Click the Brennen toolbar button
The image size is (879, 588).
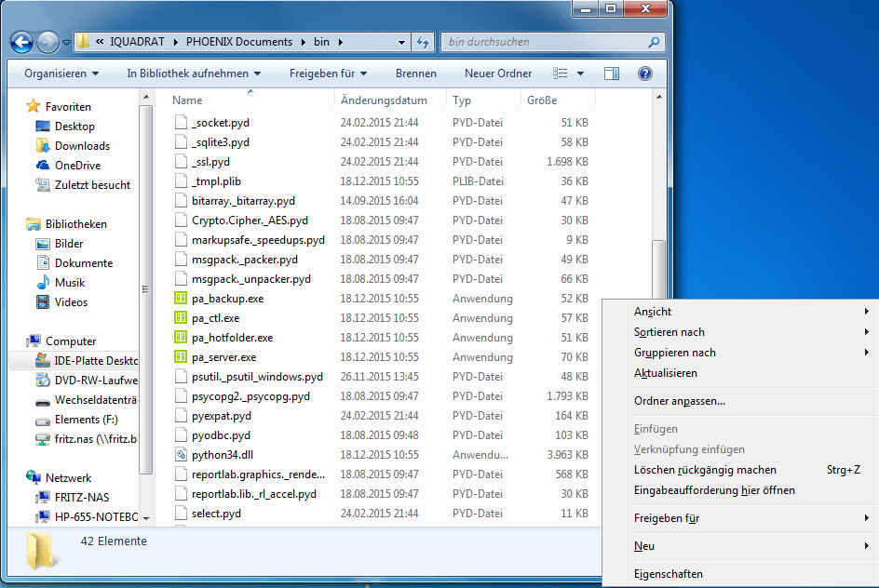pos(416,73)
